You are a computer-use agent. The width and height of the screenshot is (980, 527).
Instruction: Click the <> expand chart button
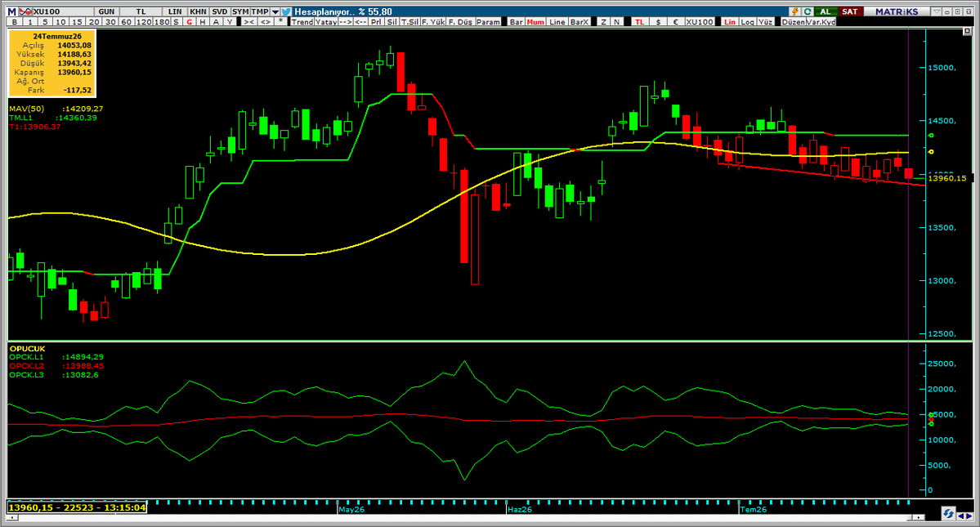click(266, 22)
